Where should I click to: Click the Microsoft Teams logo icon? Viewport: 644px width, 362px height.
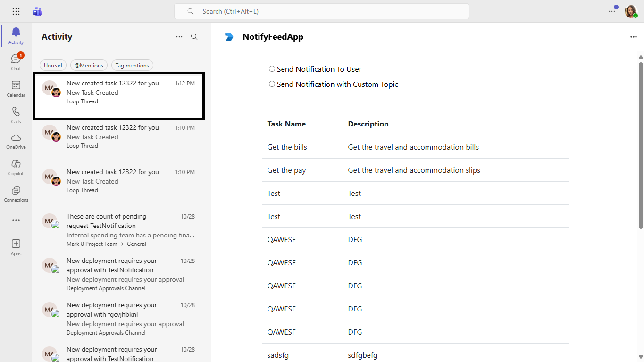tap(37, 11)
